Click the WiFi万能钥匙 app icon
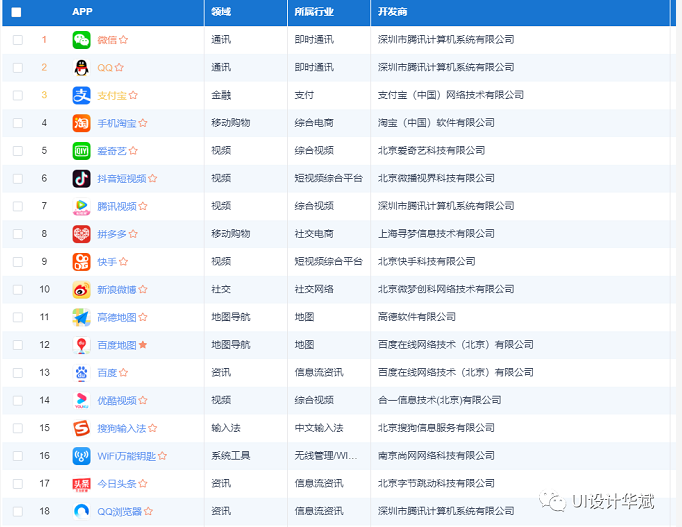 click(x=81, y=456)
